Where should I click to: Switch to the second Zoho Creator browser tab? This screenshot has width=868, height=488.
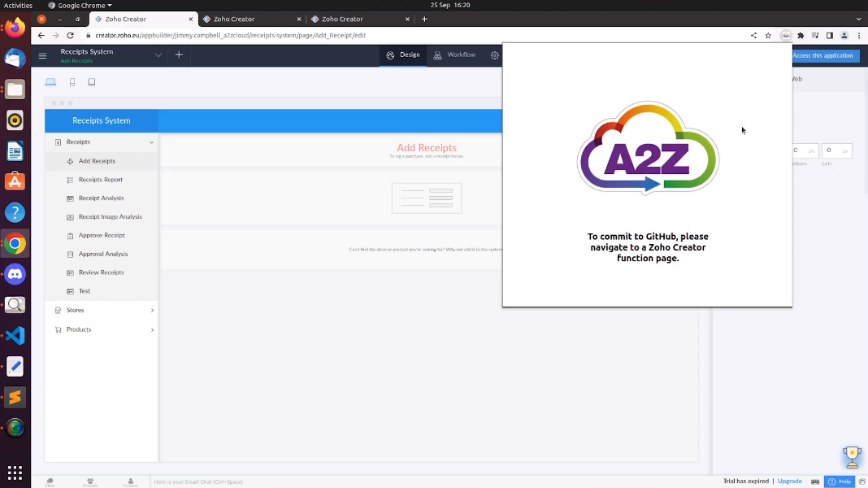coord(251,19)
